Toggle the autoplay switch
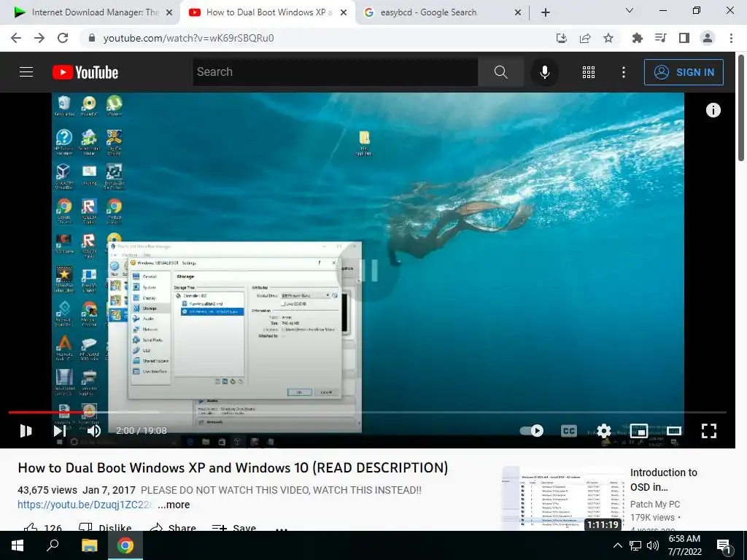 (x=531, y=431)
